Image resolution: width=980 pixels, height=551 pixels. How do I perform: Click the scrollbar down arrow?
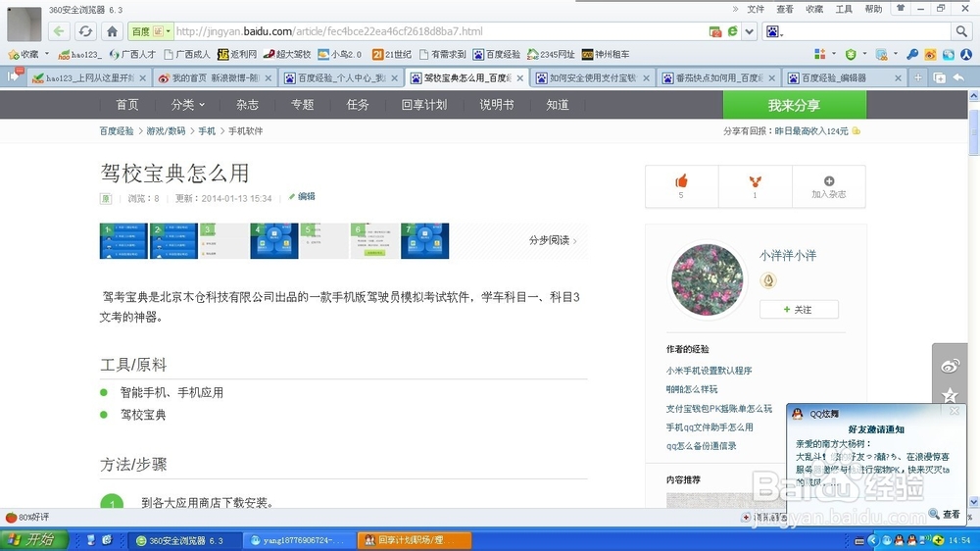point(974,502)
